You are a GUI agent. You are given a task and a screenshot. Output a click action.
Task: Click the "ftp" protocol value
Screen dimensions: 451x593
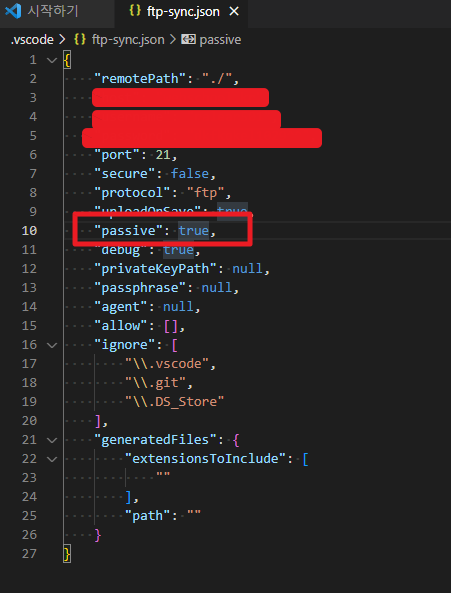point(205,193)
